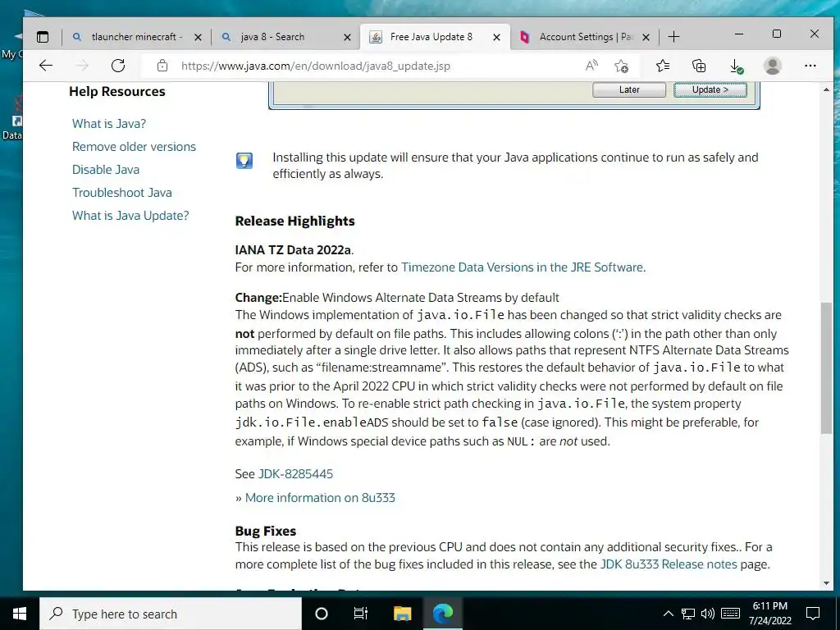This screenshot has width=840, height=630.
Task: Open the profile account menu
Action: (x=773, y=66)
